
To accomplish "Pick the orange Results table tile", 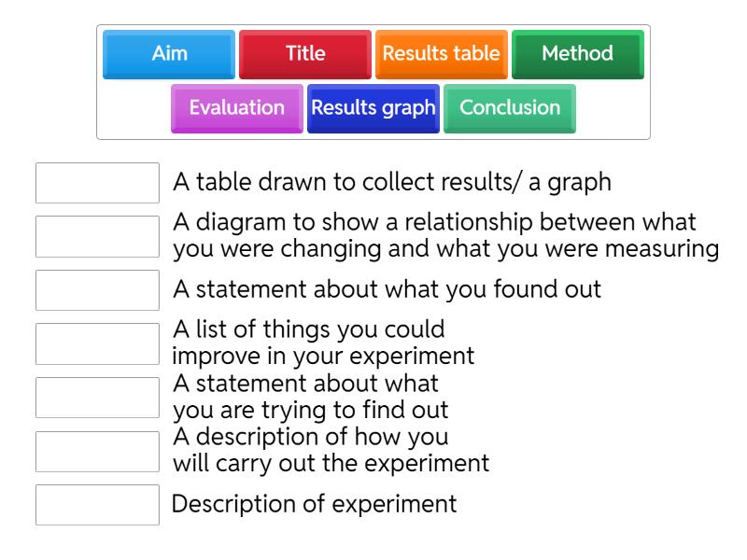I will 442,54.
